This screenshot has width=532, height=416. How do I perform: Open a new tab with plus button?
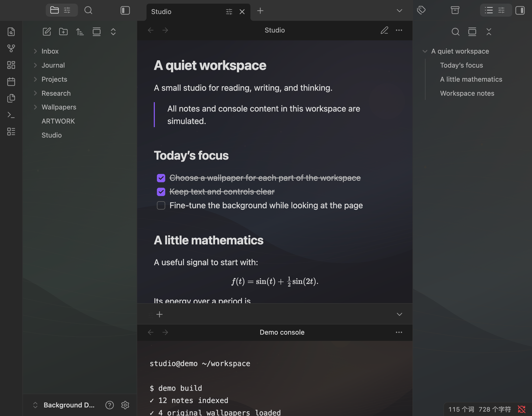coord(260,11)
